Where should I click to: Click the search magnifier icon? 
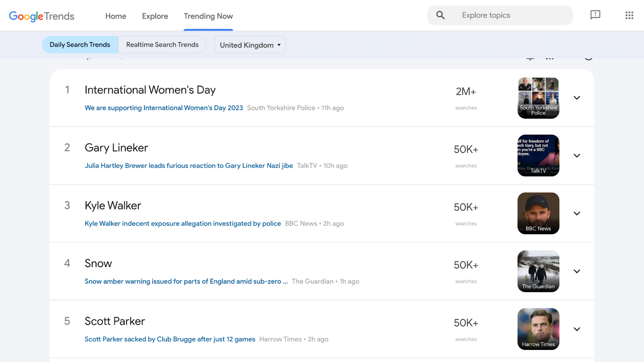click(440, 15)
